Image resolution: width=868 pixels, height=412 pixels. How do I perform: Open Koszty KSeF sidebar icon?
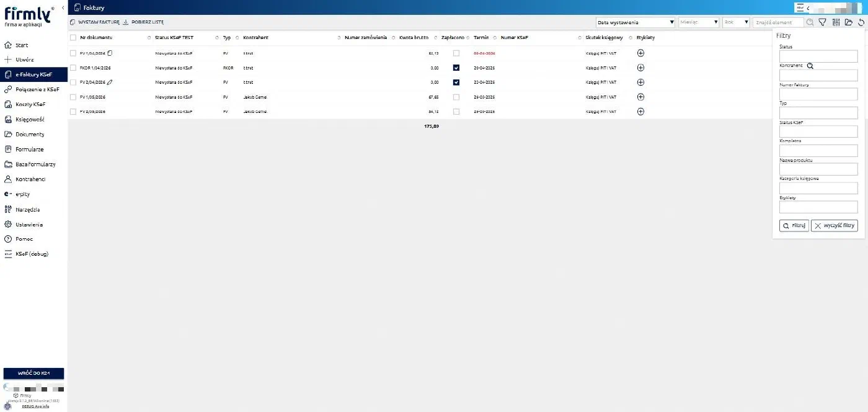(8, 104)
